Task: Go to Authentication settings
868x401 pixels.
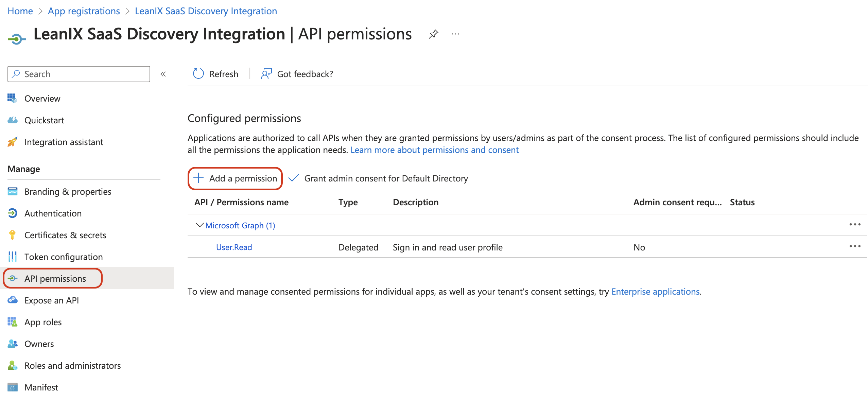Action: 53,213
